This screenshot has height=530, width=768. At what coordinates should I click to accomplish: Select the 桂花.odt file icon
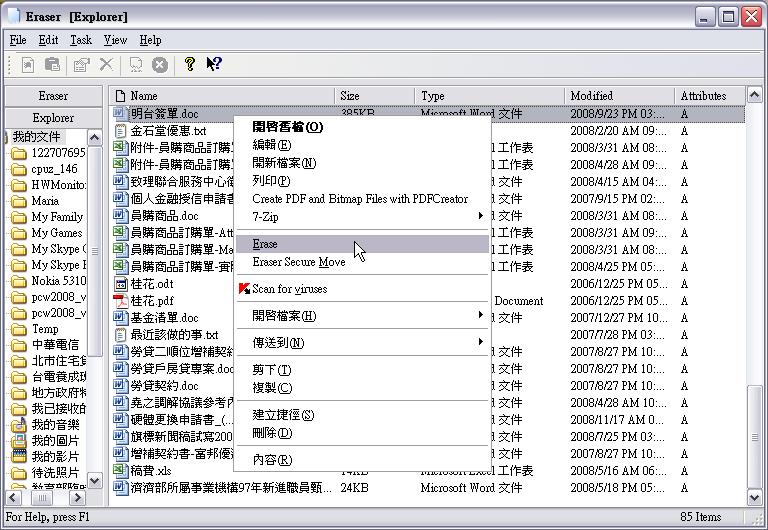tap(120, 284)
